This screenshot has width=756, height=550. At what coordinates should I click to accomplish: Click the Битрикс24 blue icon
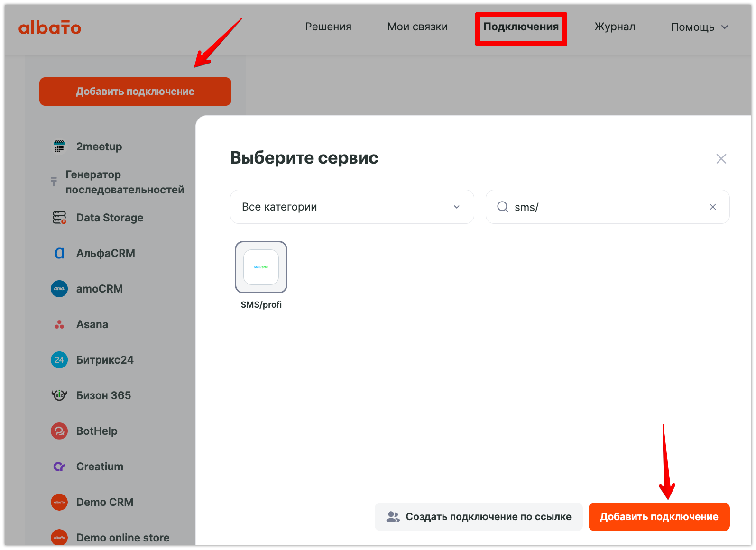pos(59,360)
